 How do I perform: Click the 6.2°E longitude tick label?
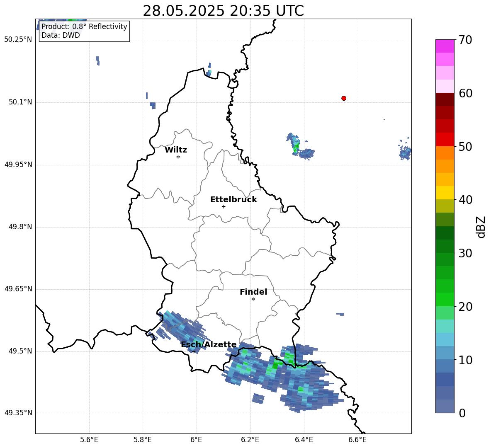pyautogui.click(x=250, y=440)
